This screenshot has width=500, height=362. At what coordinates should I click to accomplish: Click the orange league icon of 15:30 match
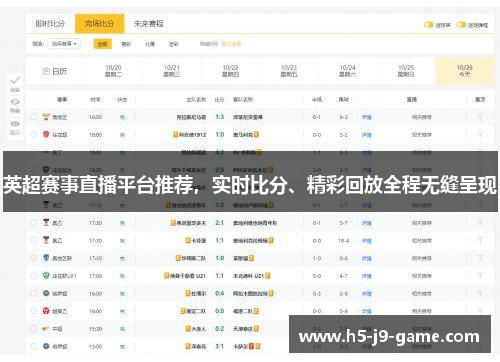click(x=46, y=329)
